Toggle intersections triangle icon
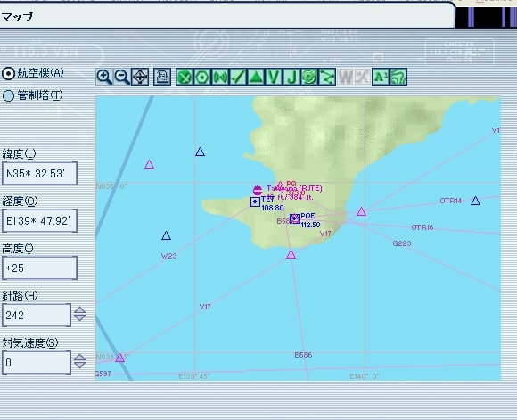517x420 pixels. pos(256,77)
